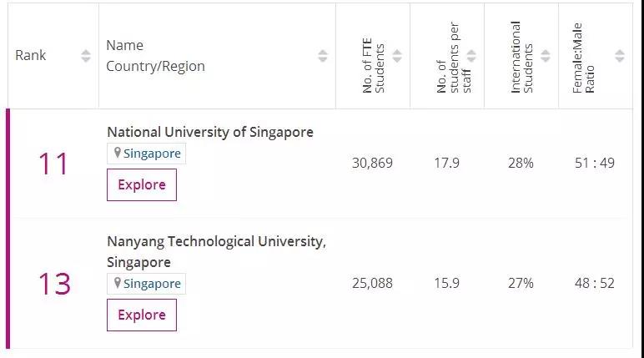This screenshot has width=644, height=358.
Task: Click Singapore country link under NUS
Action: coord(152,154)
